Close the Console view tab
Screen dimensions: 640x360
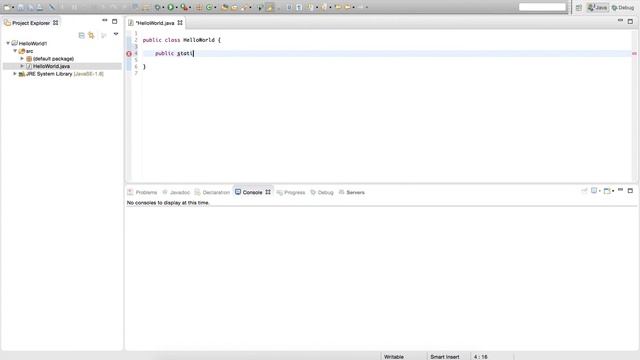[x=268, y=192]
